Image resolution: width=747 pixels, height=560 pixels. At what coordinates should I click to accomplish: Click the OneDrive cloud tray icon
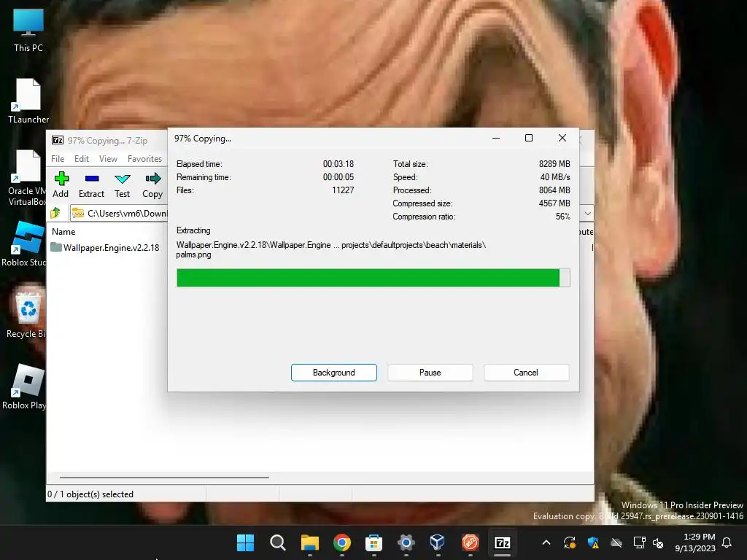[x=616, y=542]
